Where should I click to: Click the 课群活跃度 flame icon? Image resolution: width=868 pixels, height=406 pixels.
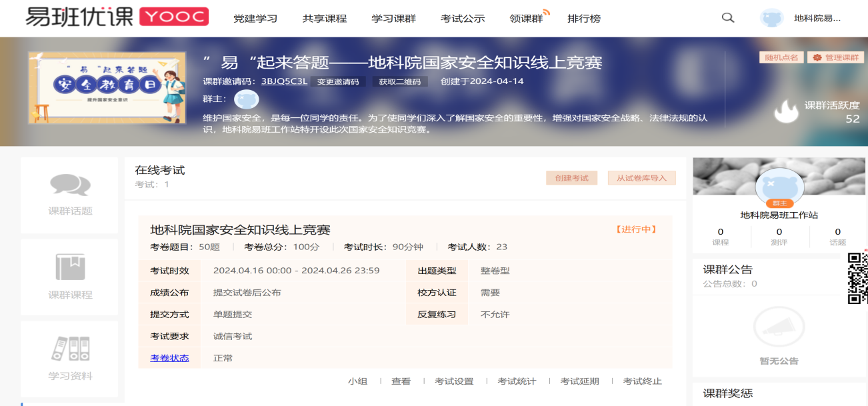click(786, 111)
